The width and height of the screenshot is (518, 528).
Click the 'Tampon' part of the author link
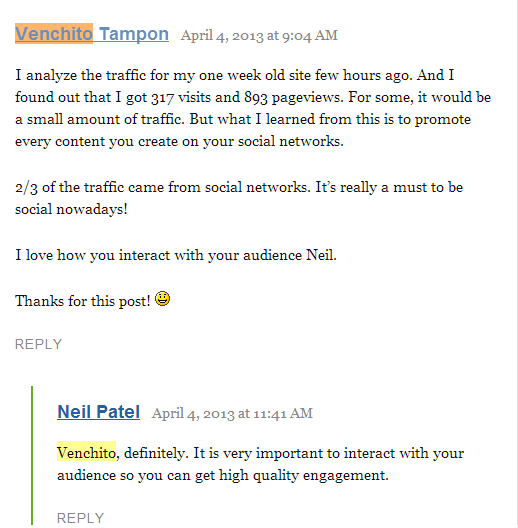click(134, 34)
